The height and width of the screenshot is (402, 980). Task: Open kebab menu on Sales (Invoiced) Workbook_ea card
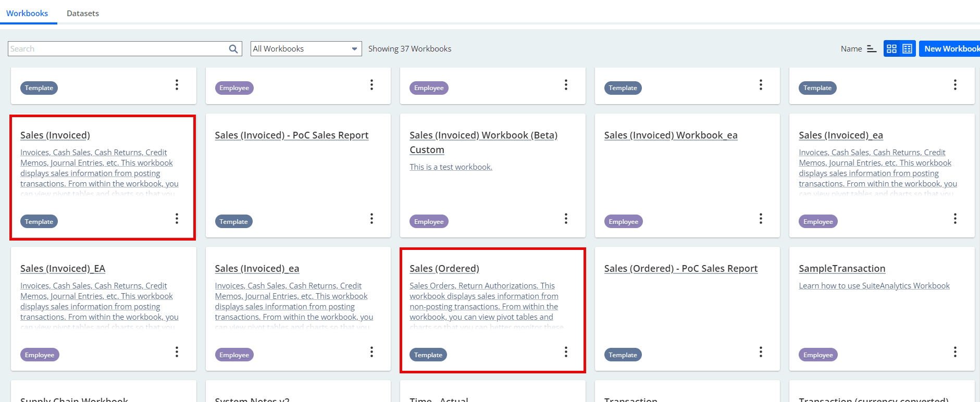click(761, 218)
